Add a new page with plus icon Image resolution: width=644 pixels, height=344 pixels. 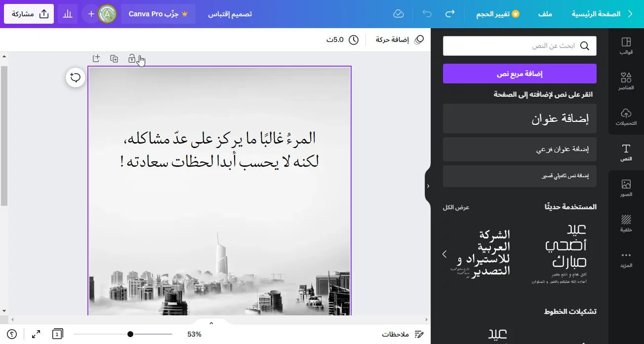point(96,59)
